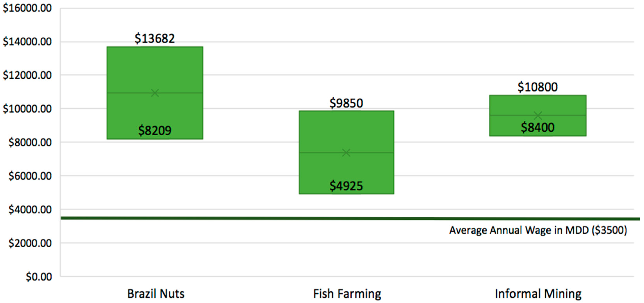Viewport: 644px width, 303px height.
Task: Click the Fish Farming category axis label
Action: click(347, 294)
